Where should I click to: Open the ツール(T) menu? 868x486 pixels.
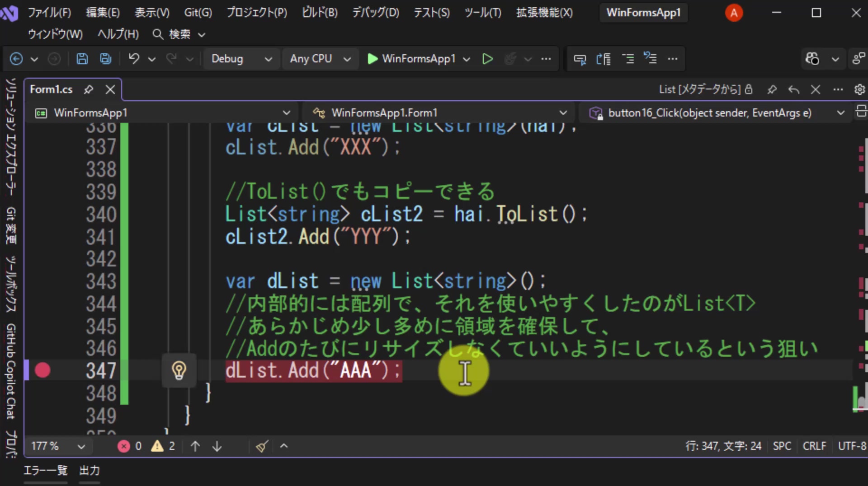click(x=483, y=13)
